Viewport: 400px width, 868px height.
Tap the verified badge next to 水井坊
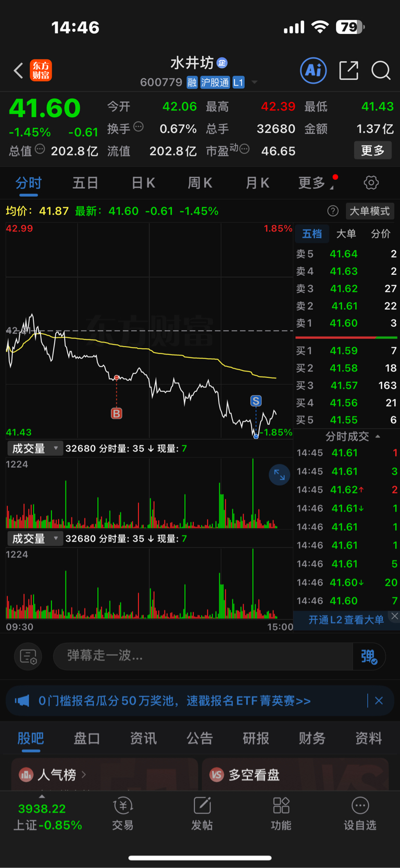click(222, 63)
